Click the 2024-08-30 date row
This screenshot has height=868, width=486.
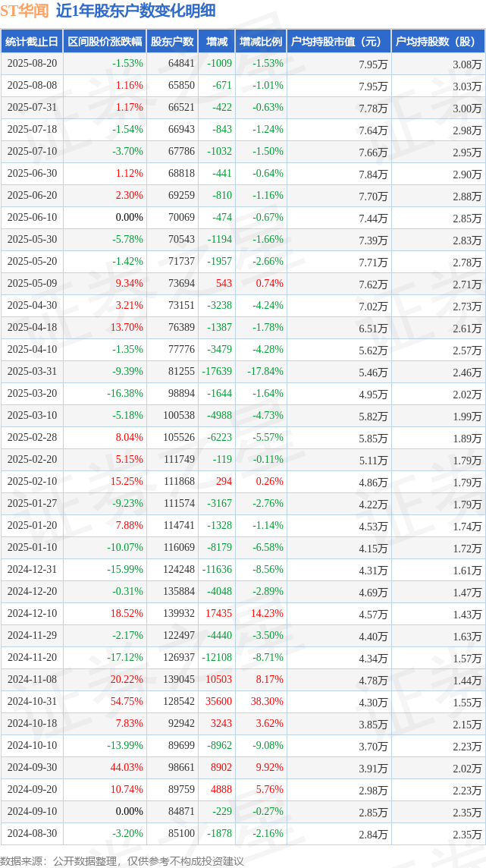[32, 834]
